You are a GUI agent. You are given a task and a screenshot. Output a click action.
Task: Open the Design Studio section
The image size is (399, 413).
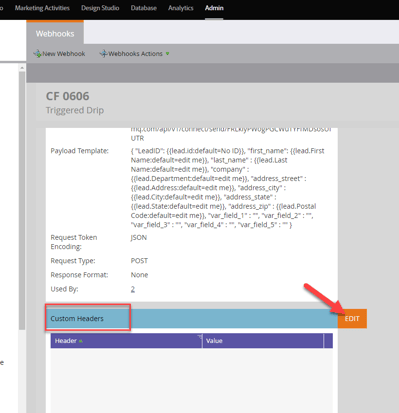coord(100,8)
